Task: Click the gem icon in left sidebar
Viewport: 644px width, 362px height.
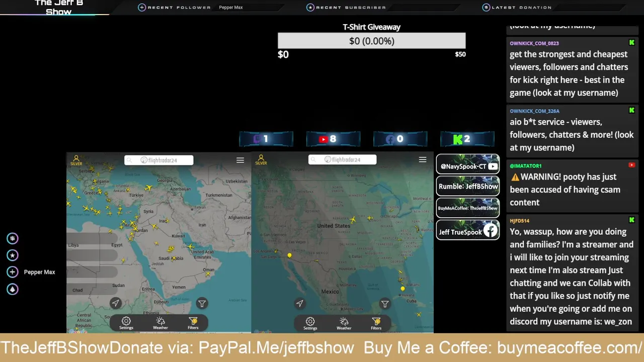Action: pyautogui.click(x=13, y=289)
